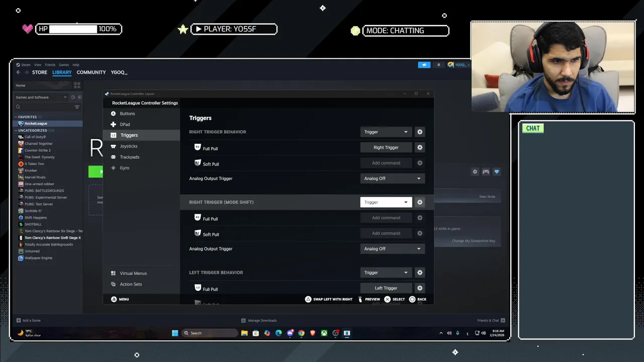644x362 pixels.
Task: Click the game page favorite heart icon
Action: 497,172
